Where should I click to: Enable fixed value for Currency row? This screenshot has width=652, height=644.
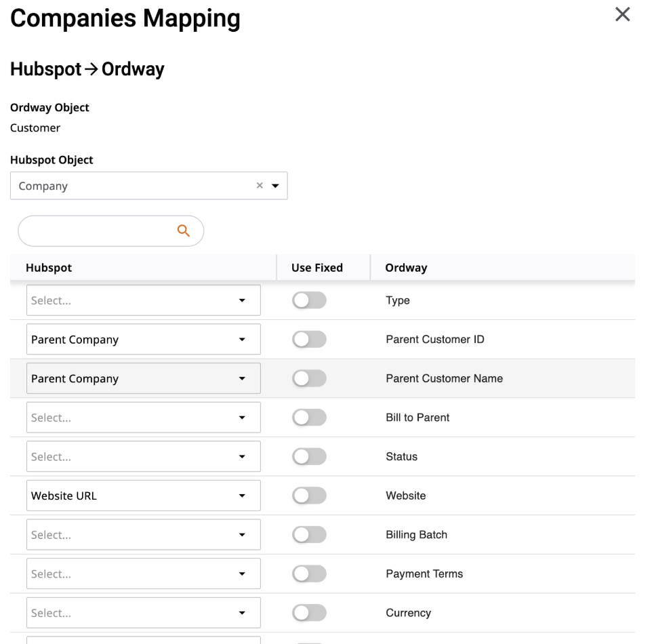coord(309,612)
